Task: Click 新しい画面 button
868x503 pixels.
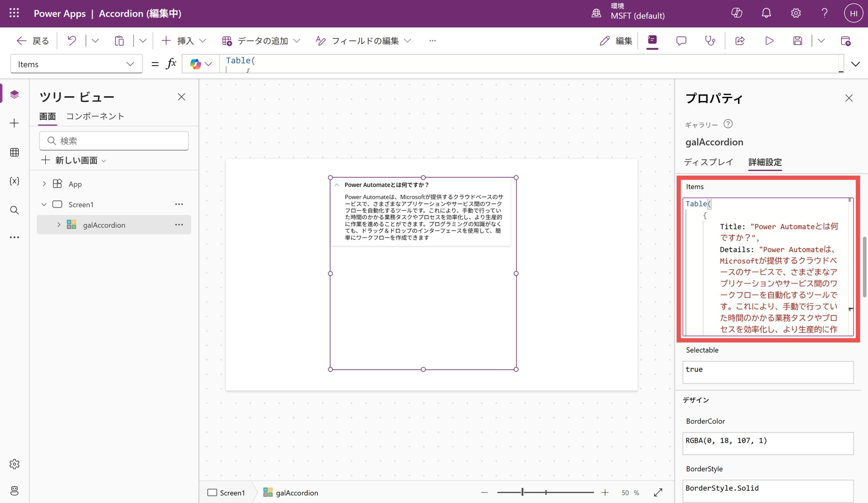Action: tap(73, 160)
